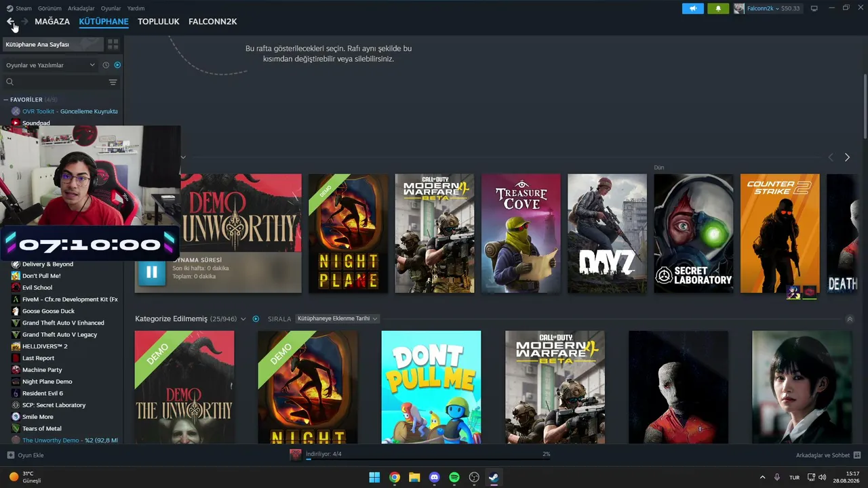This screenshot has width=868, height=488.
Task: Click the wallet balance $50.33
Action: [x=791, y=8]
